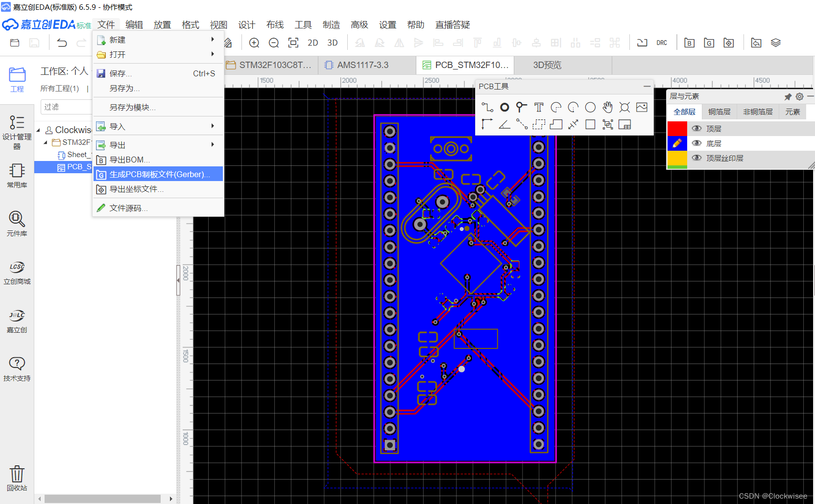Select the Solid region tool in PCB tools

pos(556,124)
